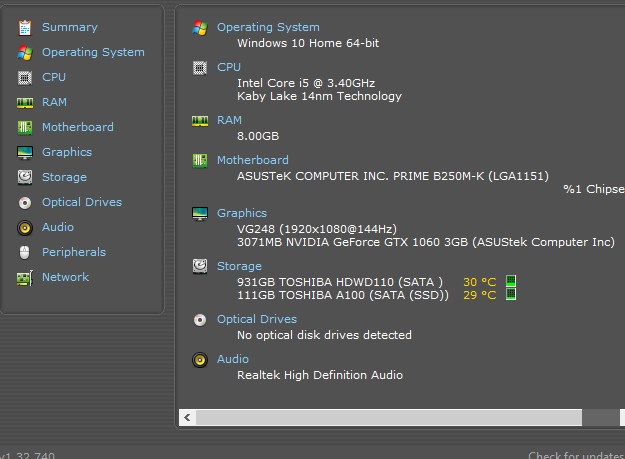The width and height of the screenshot is (625, 459).
Task: Click "Windows 10 Home 64-bit" text
Action: click(308, 43)
